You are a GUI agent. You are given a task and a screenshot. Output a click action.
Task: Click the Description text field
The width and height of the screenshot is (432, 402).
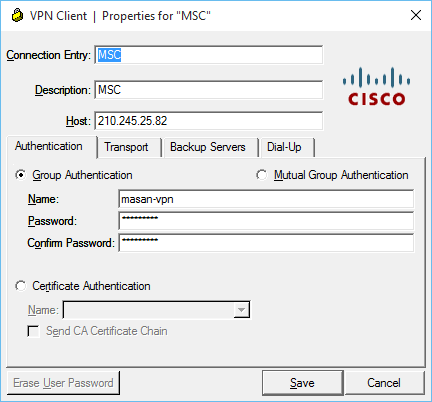209,90
